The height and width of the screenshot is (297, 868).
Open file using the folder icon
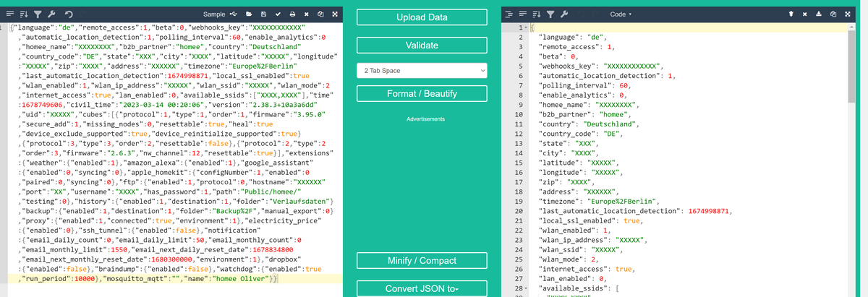(249, 14)
